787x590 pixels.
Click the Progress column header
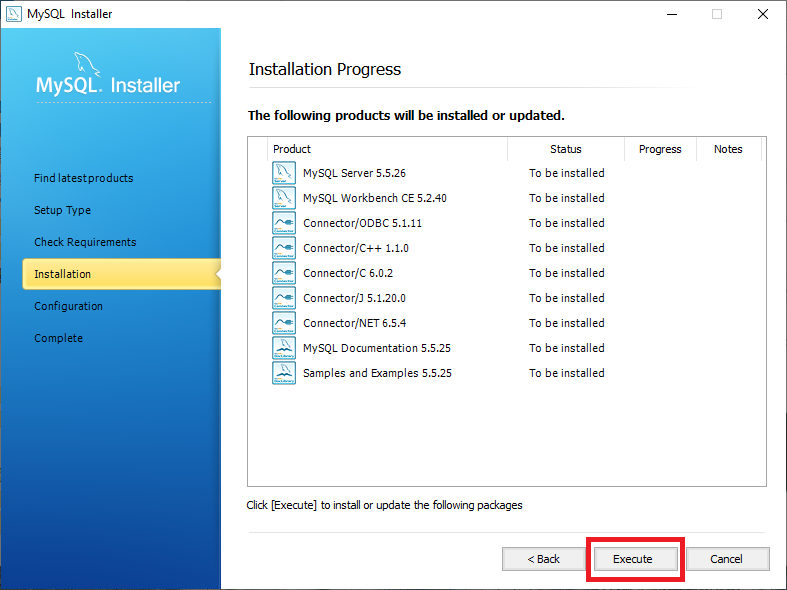pyautogui.click(x=660, y=149)
